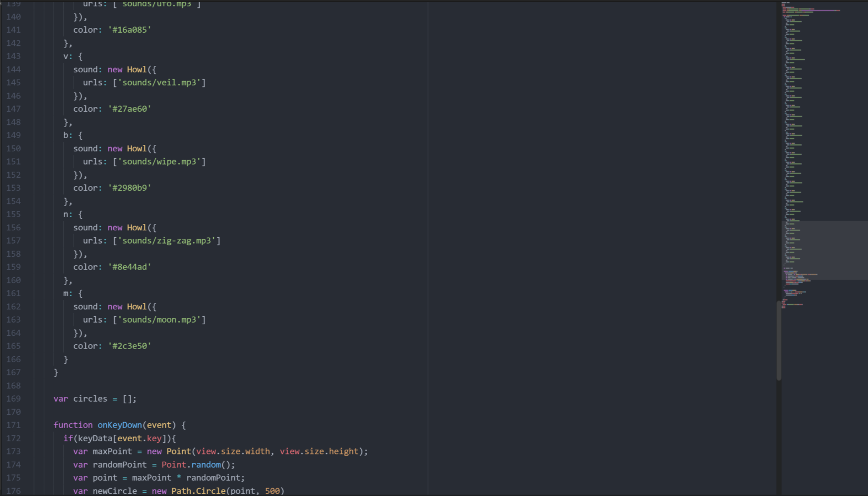
Task: Click on Point.random in line 174
Action: (x=191, y=465)
